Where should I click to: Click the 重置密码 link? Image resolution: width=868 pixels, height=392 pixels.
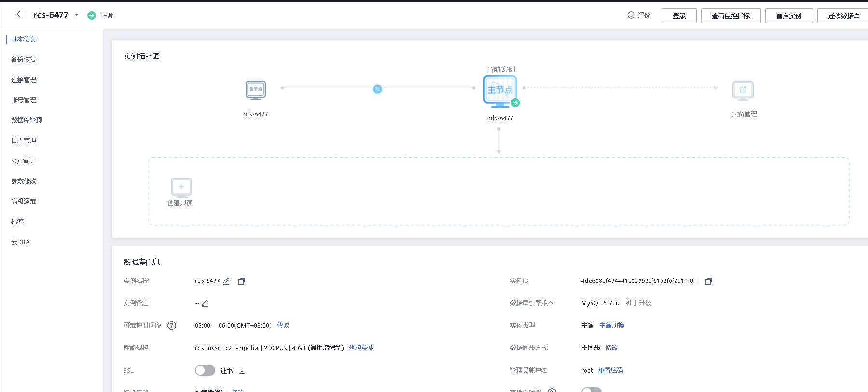click(x=611, y=370)
